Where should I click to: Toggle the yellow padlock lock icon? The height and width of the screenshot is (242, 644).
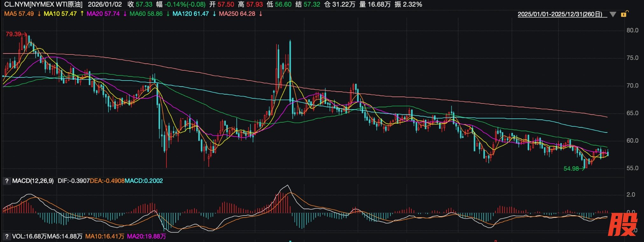[x=624, y=14]
